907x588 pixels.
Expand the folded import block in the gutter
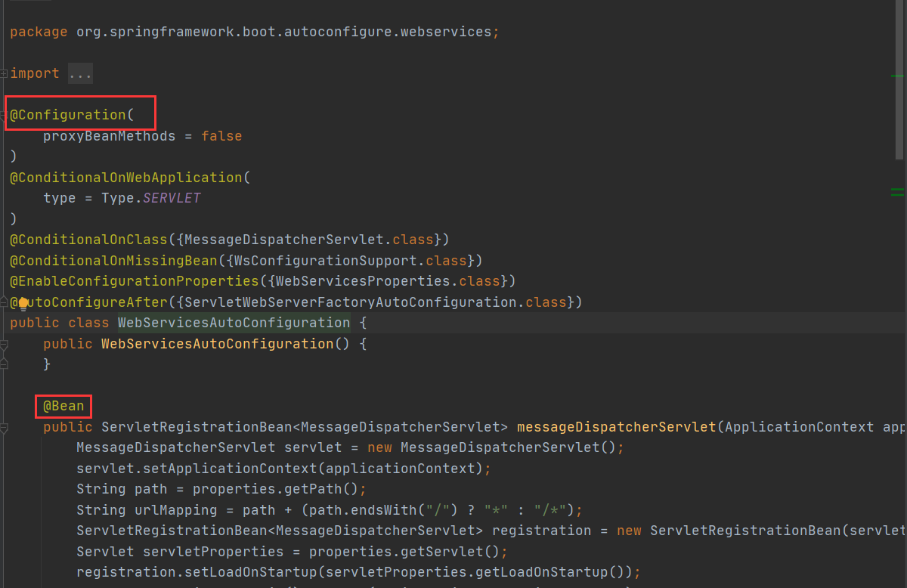4,73
